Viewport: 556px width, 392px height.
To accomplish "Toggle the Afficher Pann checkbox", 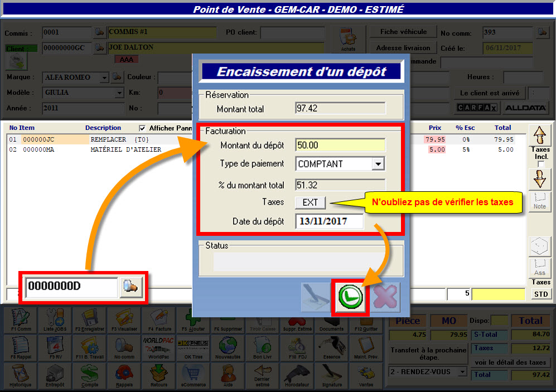I will [142, 128].
